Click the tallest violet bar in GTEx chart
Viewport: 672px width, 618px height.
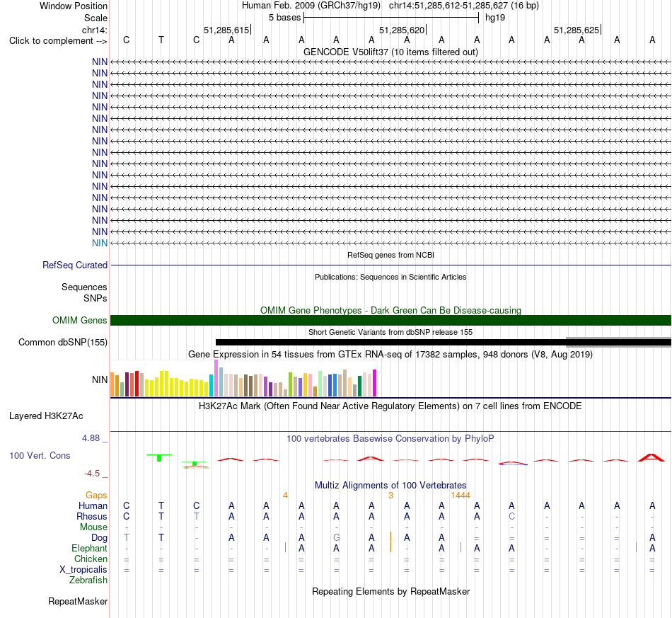[216, 378]
